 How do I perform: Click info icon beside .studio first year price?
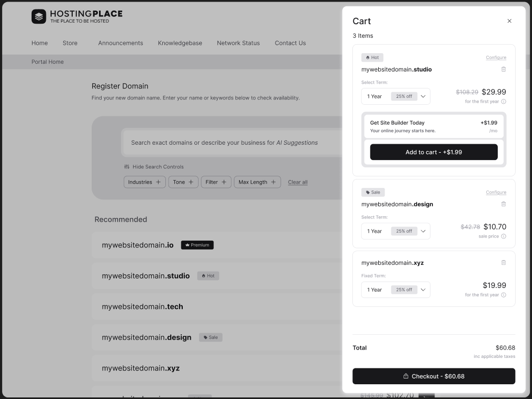point(504,102)
